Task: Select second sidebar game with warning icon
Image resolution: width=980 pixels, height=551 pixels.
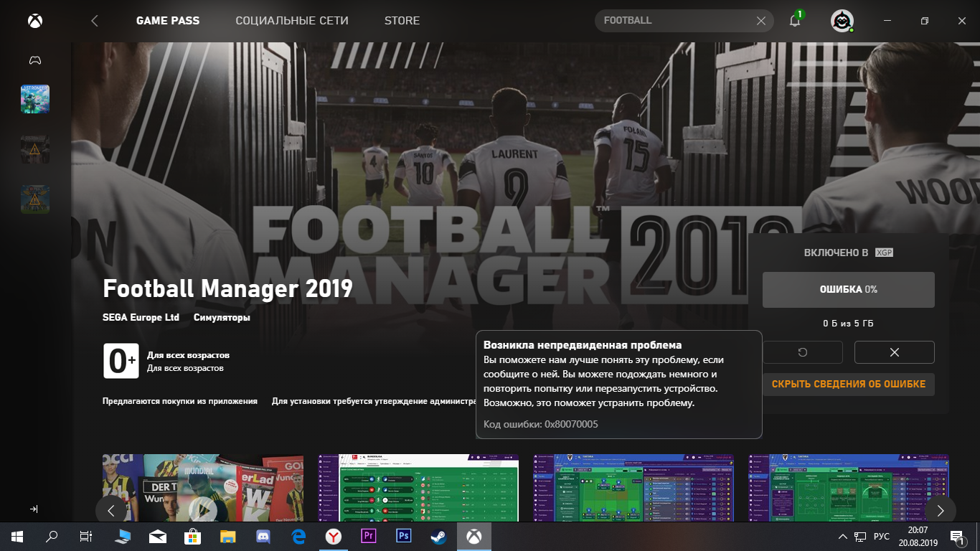Action: 35,149
